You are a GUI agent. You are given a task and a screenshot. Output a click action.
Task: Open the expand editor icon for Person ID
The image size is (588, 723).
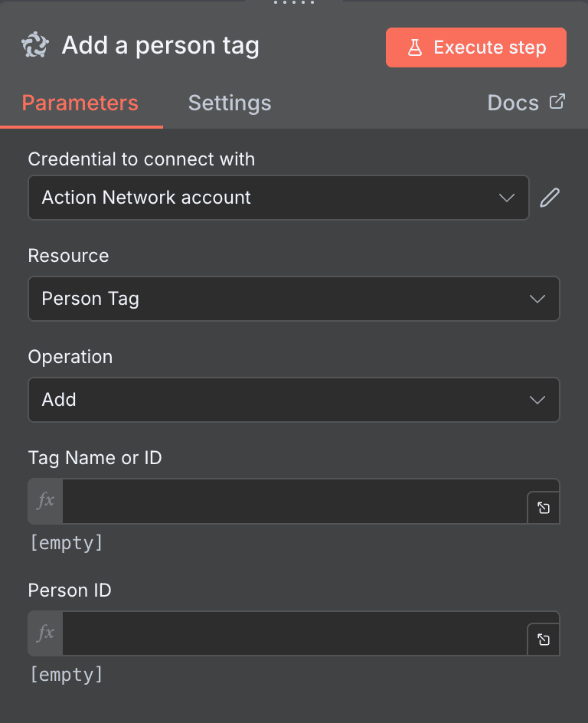543,640
